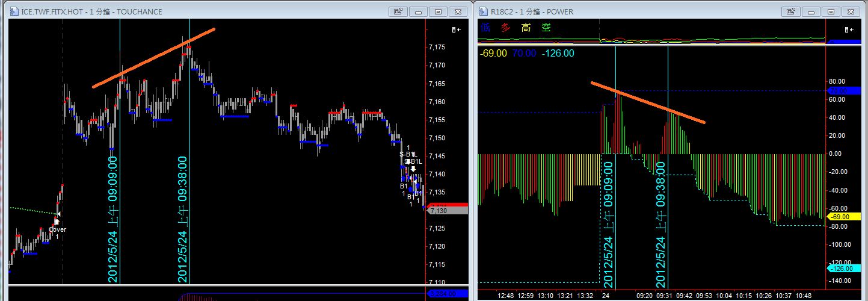This screenshot has width=868, height=301.
Task: Close the ICE.TWF.FITX.HOT chart window
Action: [x=459, y=11]
